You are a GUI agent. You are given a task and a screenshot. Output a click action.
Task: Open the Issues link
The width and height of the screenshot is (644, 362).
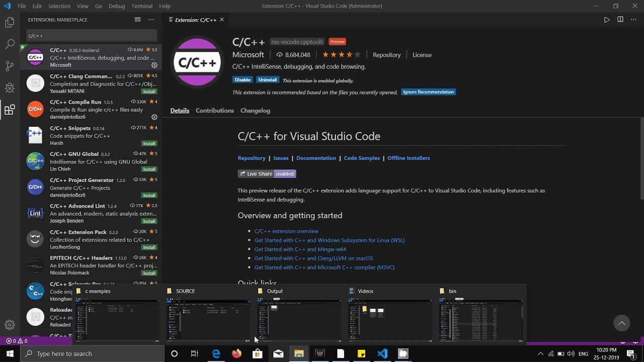(281, 158)
